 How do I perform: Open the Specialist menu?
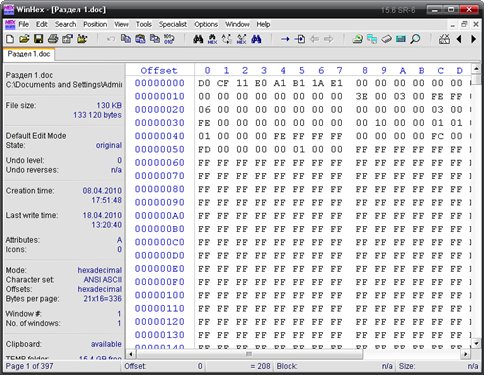[173, 24]
